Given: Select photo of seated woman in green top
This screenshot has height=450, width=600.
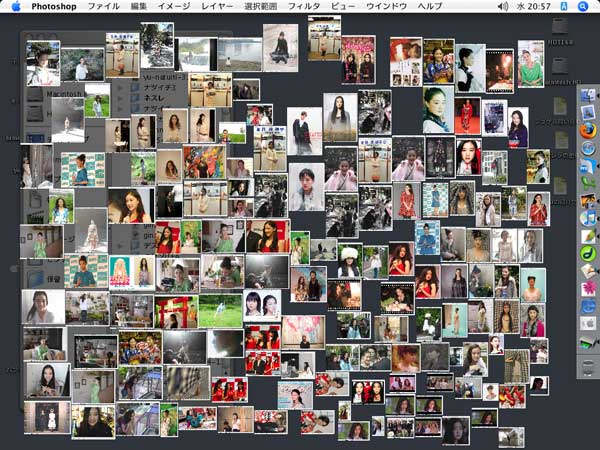Looking at the screenshot, I should tap(530, 64).
